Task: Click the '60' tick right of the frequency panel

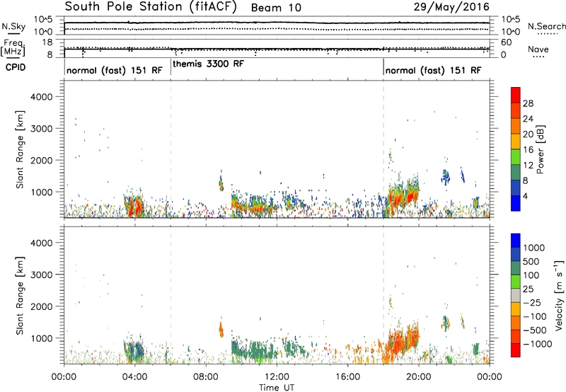Action: point(506,42)
